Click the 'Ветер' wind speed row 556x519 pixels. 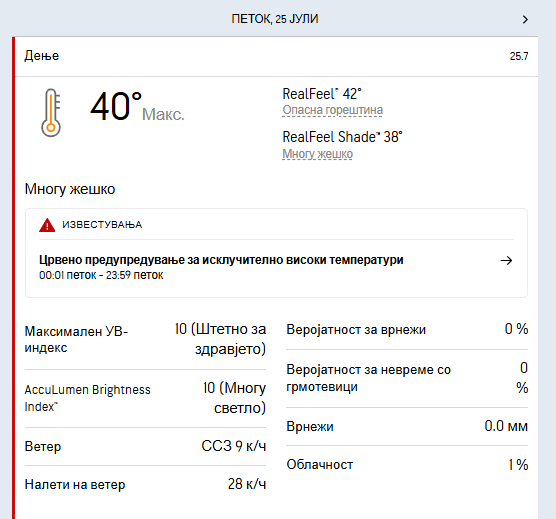click(x=145, y=446)
